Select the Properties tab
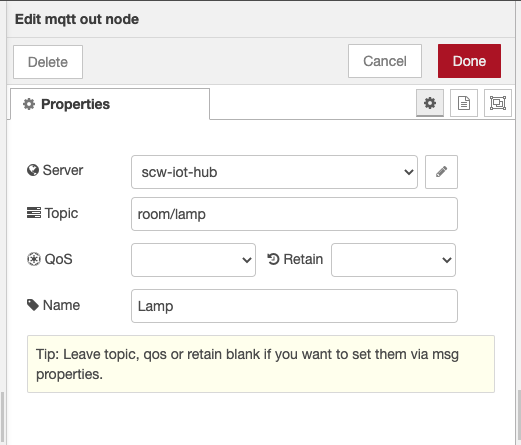Image resolution: width=521 pixels, height=445 pixels. tap(110, 104)
